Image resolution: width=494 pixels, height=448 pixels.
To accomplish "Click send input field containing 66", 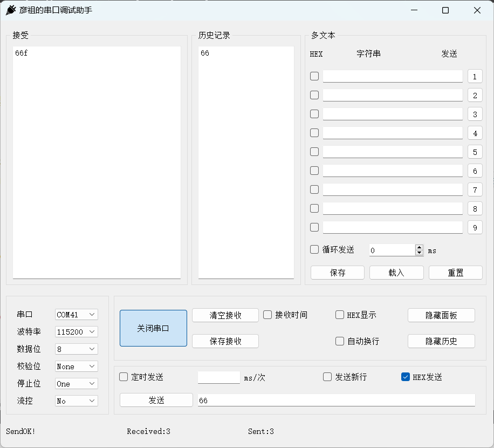I will coord(337,400).
